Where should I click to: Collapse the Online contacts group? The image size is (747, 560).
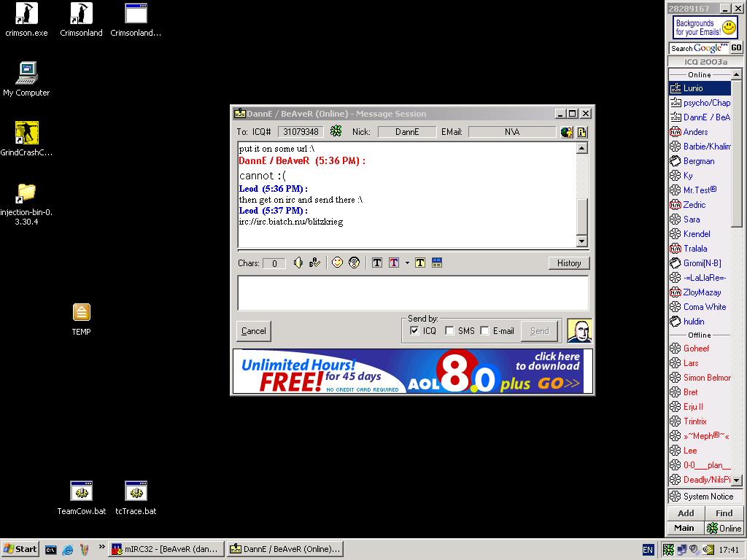[x=700, y=75]
